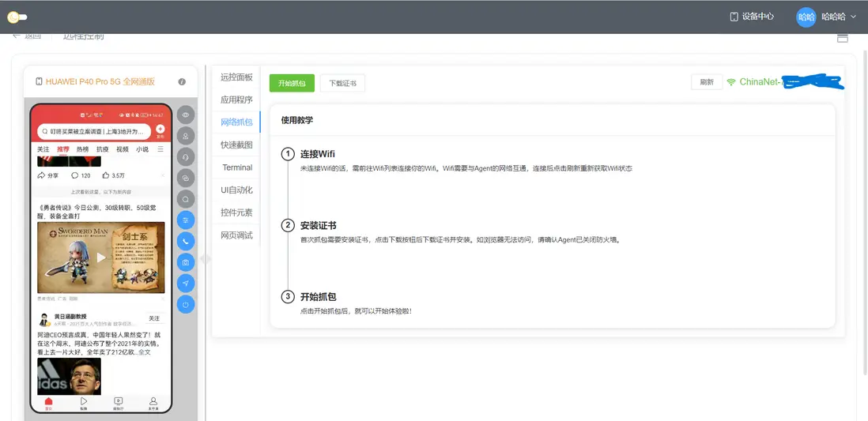The image size is (868, 421).
Task: Open the 快速截图 tab
Action: pyautogui.click(x=236, y=145)
